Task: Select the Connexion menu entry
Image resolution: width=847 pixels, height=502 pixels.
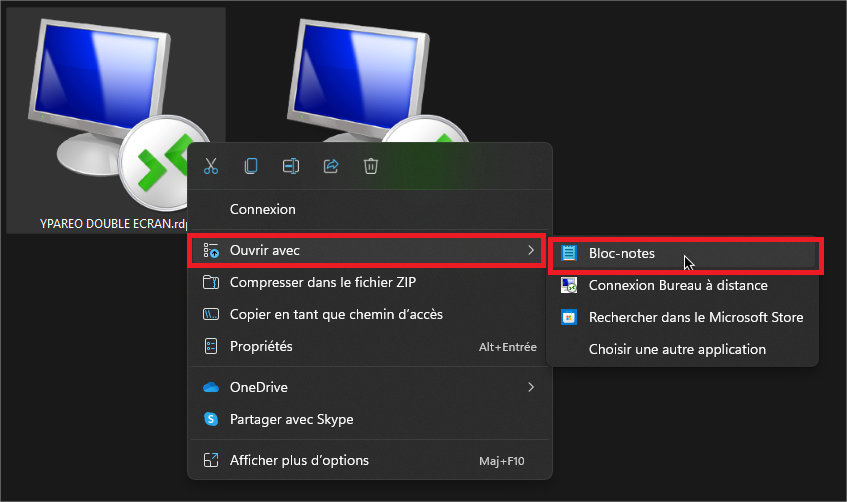Action: 263,209
